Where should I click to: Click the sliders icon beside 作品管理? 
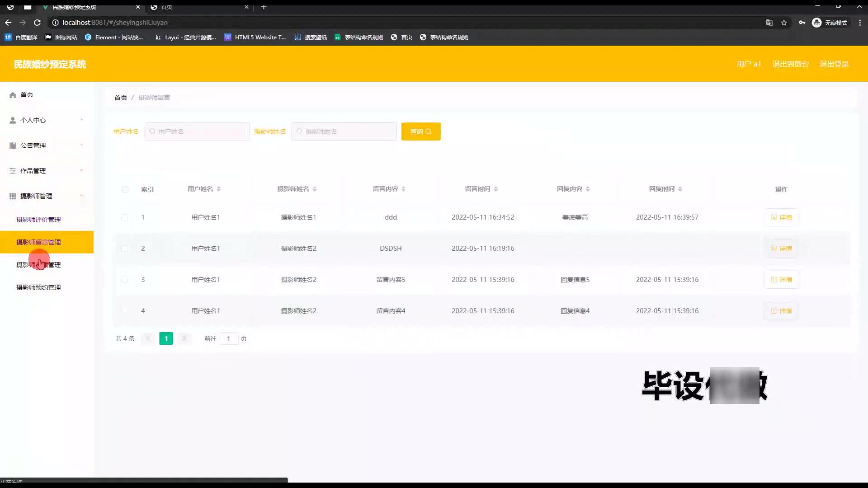pyautogui.click(x=13, y=171)
